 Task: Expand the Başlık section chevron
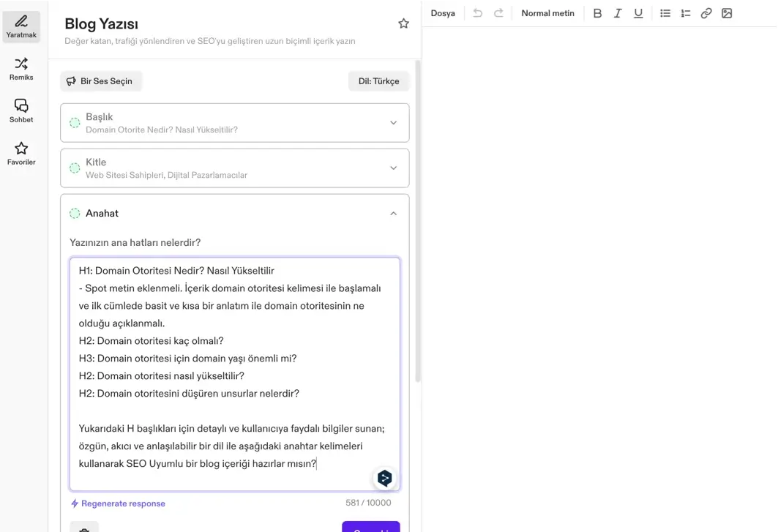click(x=393, y=123)
